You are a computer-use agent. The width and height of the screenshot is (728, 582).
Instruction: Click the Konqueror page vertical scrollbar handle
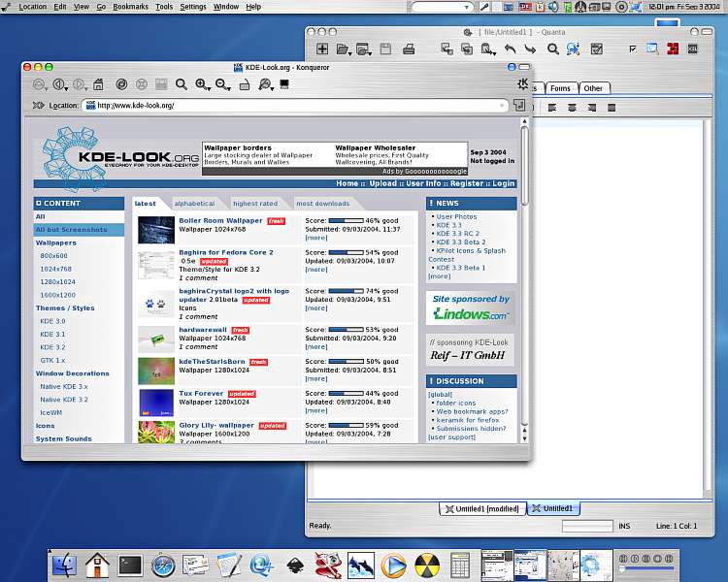coord(524,165)
